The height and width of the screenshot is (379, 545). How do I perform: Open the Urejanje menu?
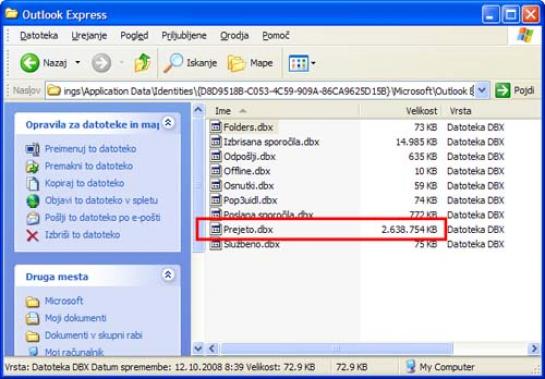pos(89,35)
